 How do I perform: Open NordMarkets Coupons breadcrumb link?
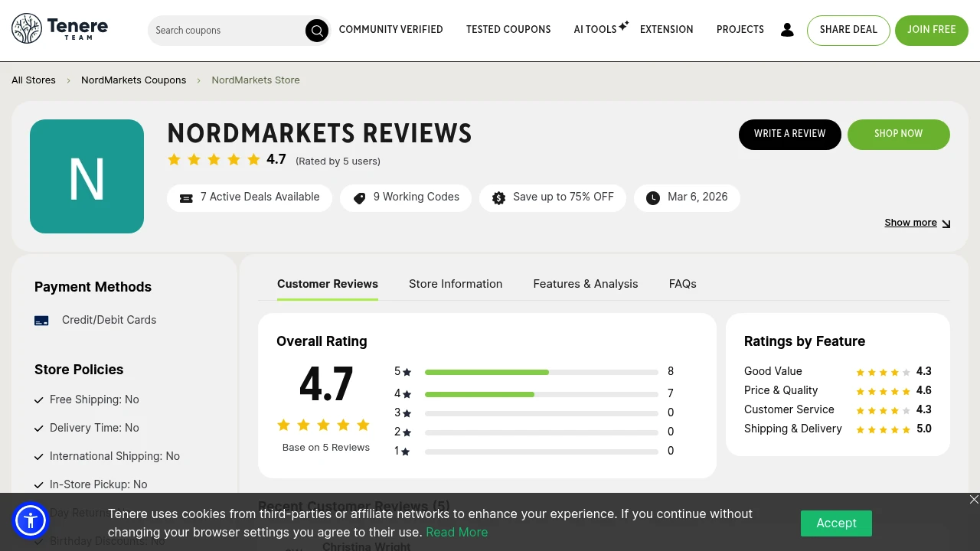134,80
